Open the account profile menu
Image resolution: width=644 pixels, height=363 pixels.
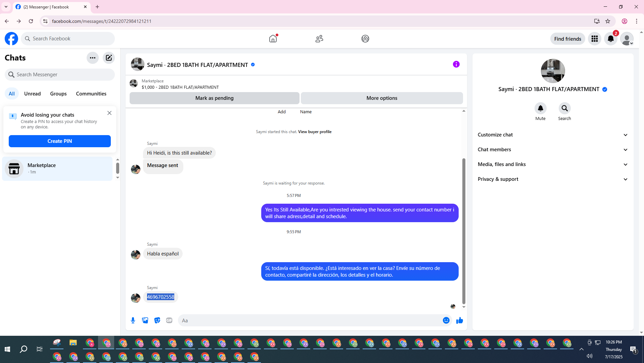(627, 39)
